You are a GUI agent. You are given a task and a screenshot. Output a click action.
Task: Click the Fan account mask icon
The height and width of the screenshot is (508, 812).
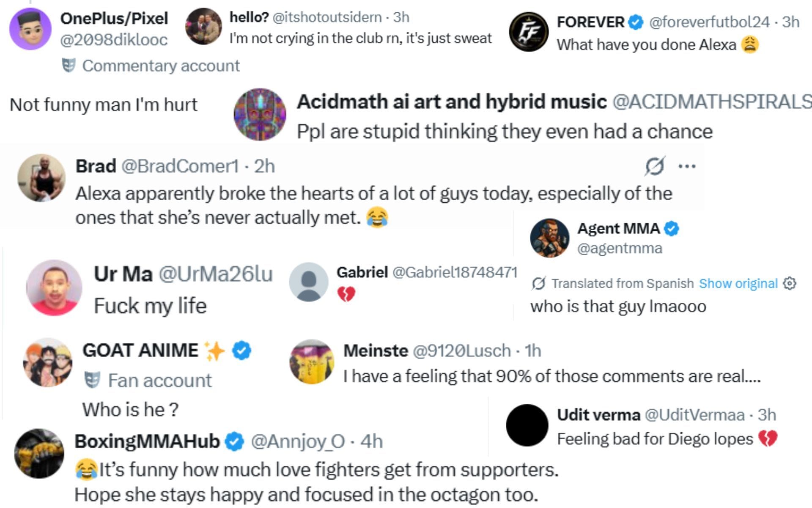point(92,380)
